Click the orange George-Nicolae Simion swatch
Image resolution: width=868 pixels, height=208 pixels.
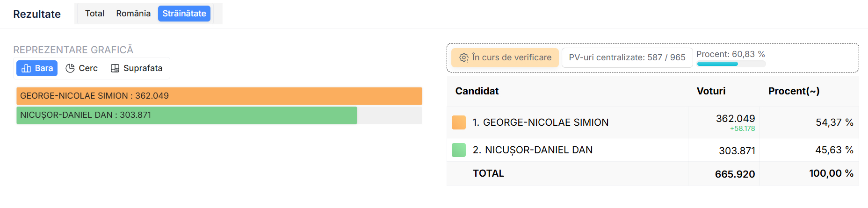click(459, 122)
